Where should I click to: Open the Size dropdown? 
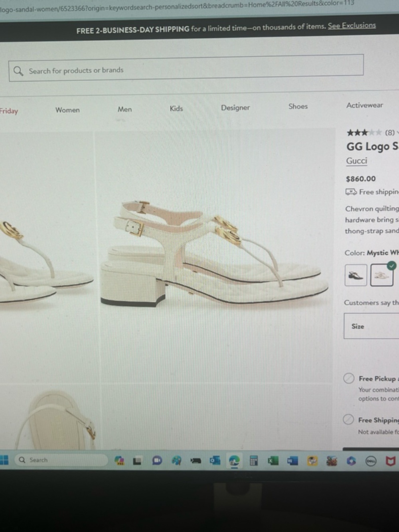(371, 326)
